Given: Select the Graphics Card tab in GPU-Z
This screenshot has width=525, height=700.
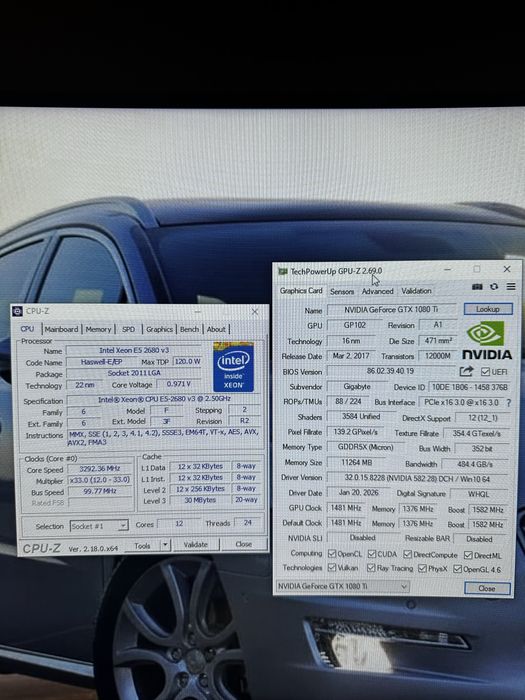Looking at the screenshot, I should tap(301, 291).
